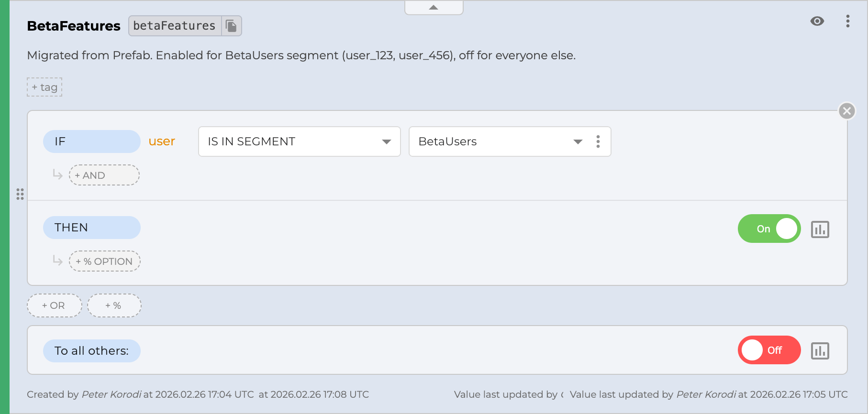Add a percentage option to the THEN clause
The image size is (868, 414).
point(104,261)
